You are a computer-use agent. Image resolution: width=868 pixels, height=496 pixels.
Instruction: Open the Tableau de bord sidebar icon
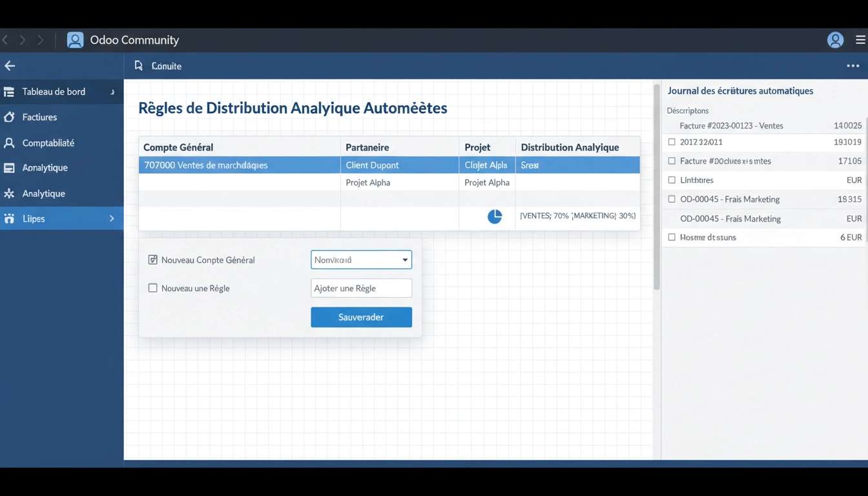click(x=10, y=91)
